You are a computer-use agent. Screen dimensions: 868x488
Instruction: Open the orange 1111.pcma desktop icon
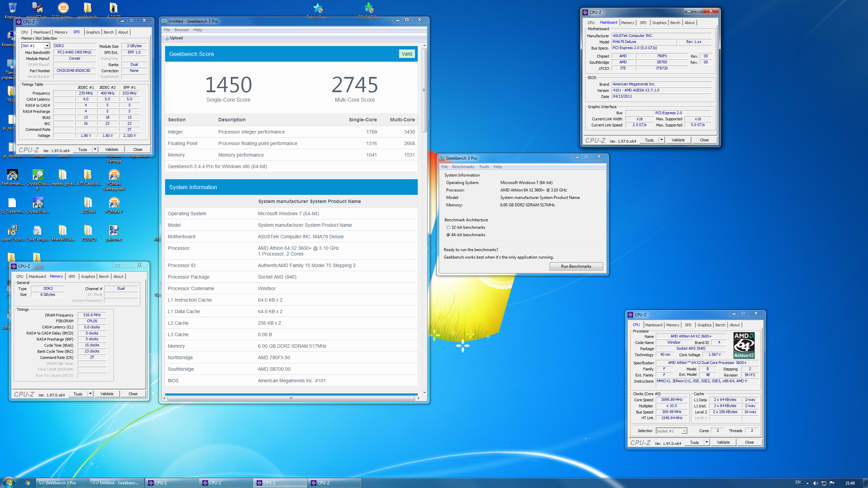(x=63, y=7)
